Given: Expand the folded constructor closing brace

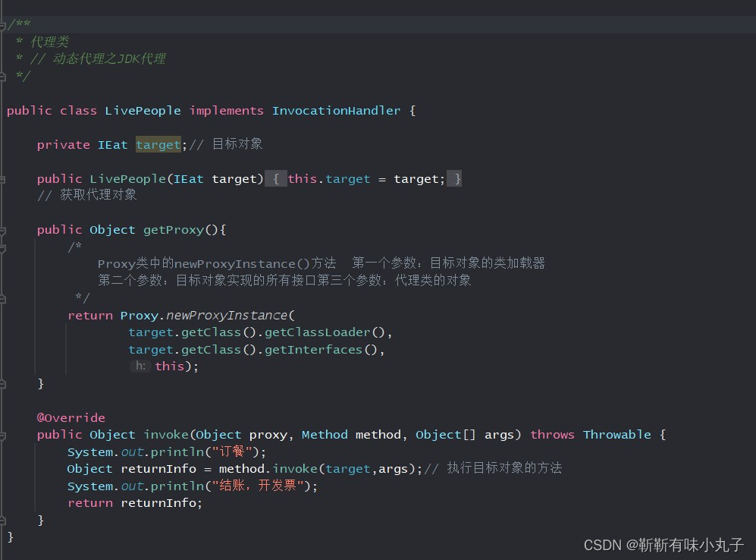Looking at the screenshot, I should 454,179.
